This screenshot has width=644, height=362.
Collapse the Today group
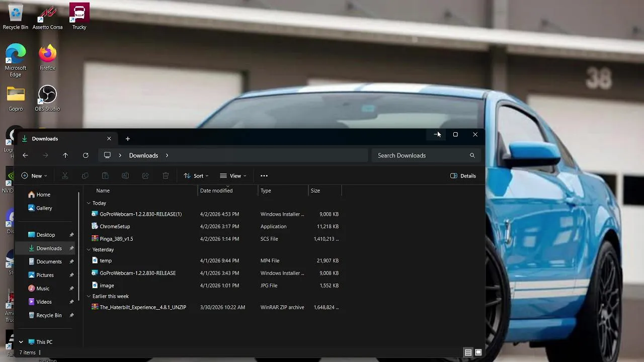click(x=89, y=203)
